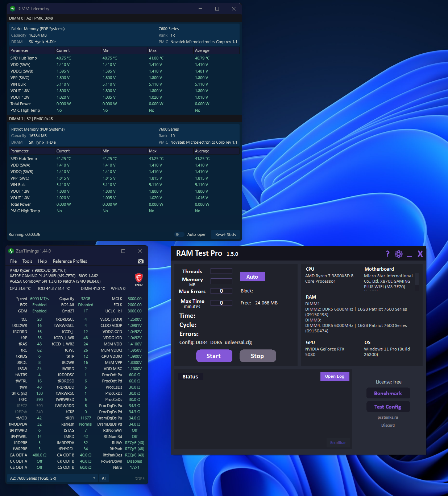Click the VSOC (SMU) 1.2500V value

click(x=134, y=319)
